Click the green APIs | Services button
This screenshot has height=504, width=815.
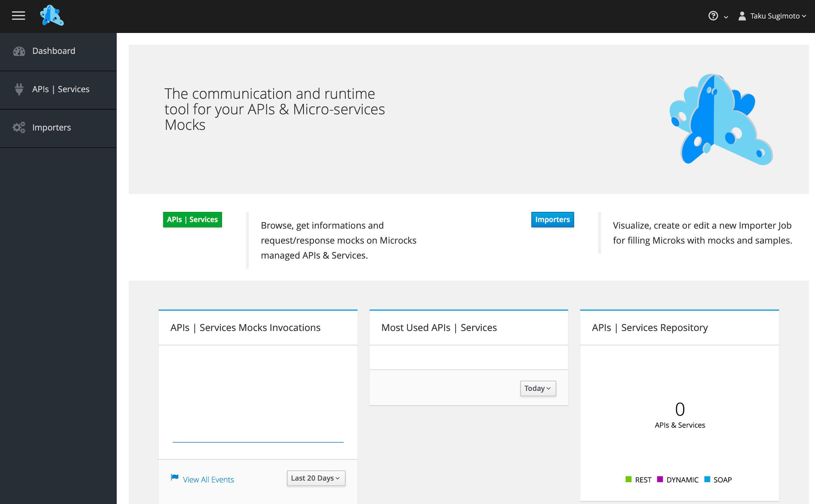[192, 220]
